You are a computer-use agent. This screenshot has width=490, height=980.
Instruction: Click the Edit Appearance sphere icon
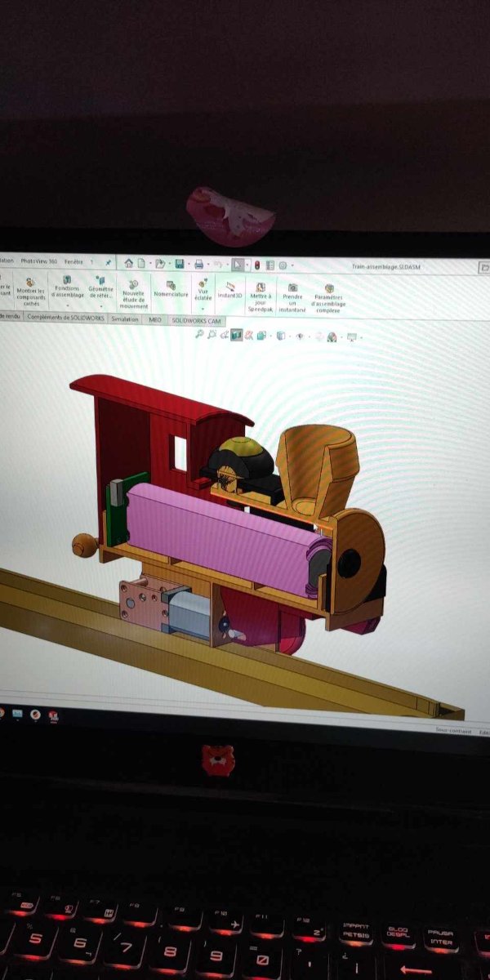318,336
